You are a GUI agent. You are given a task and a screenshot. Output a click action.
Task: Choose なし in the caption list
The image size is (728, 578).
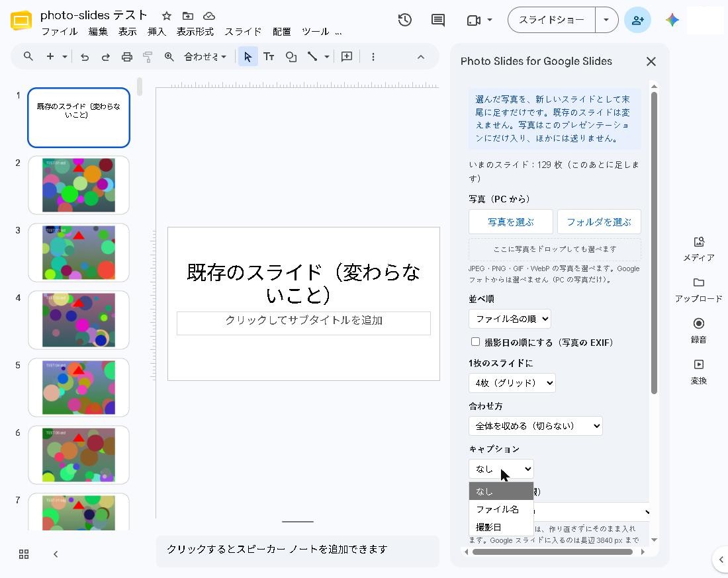[x=501, y=491]
